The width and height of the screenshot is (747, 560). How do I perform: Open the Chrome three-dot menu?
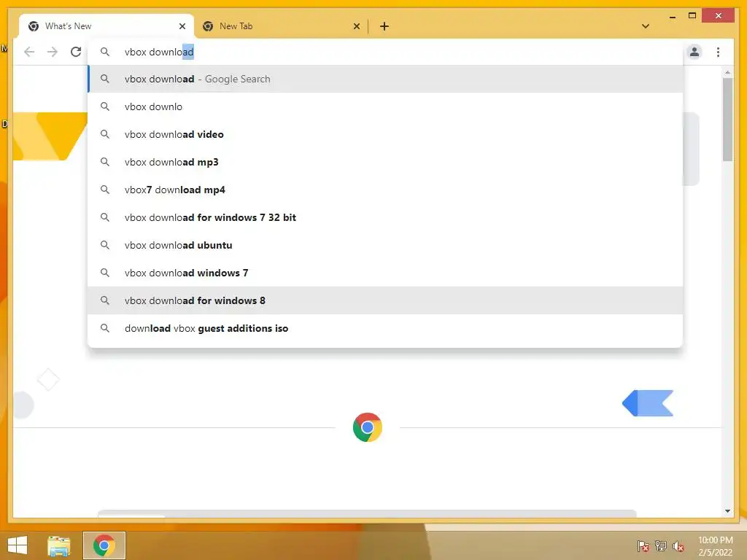click(x=718, y=52)
